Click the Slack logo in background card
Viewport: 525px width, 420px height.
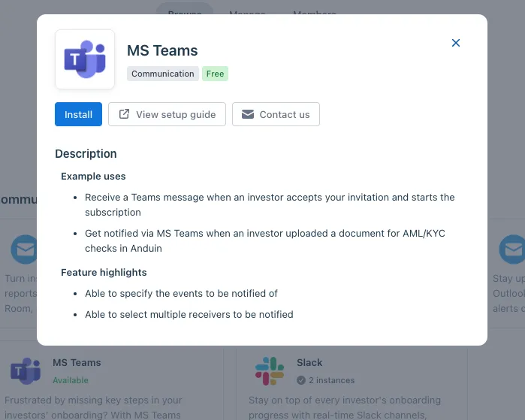point(270,370)
